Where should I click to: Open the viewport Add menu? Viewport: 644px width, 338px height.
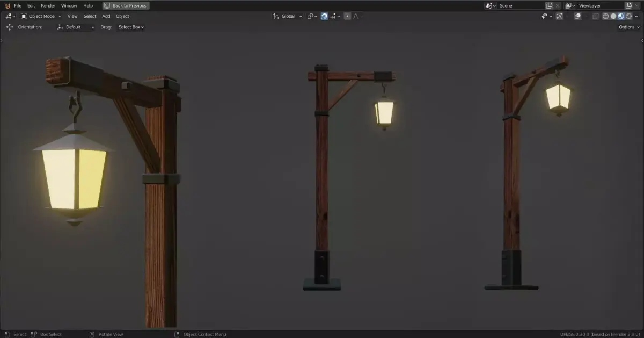tap(106, 16)
